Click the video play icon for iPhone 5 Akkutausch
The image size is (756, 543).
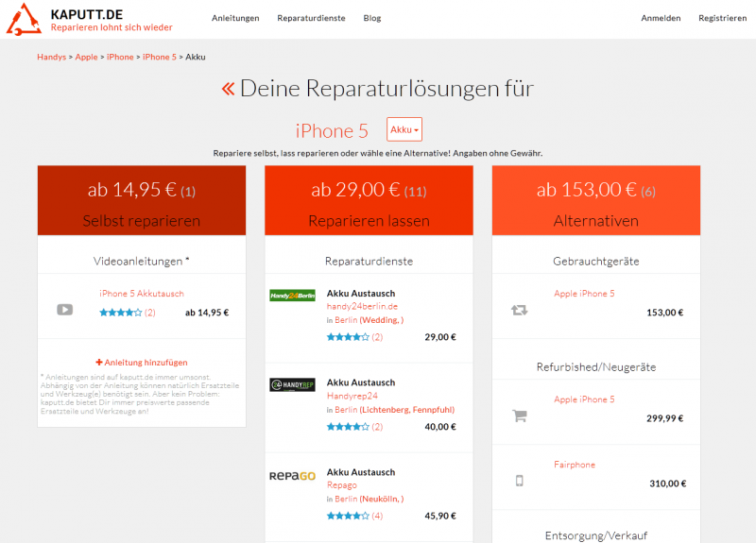coord(64,309)
